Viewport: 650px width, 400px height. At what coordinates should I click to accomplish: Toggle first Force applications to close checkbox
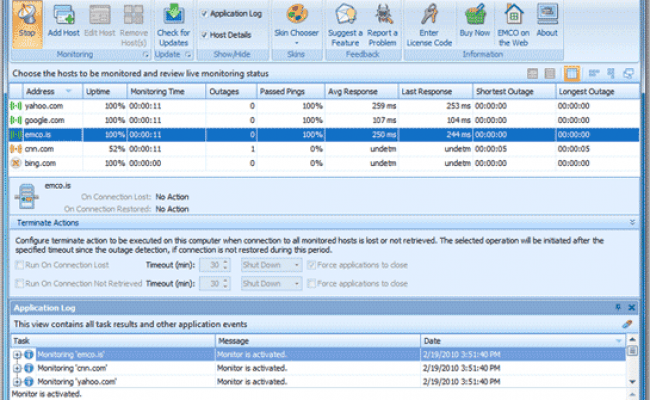[311, 265]
